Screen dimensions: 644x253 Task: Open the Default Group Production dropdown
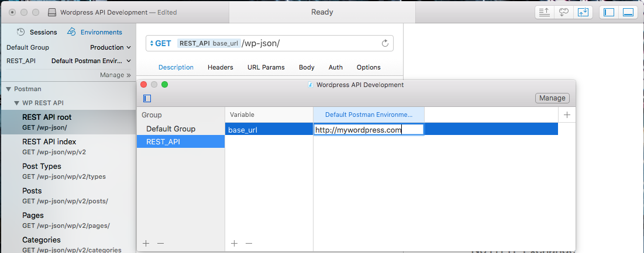111,47
